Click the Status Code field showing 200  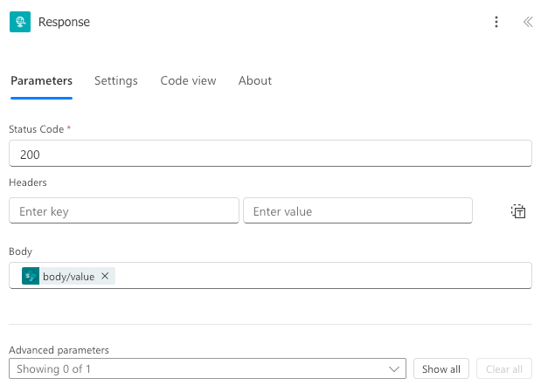point(270,154)
